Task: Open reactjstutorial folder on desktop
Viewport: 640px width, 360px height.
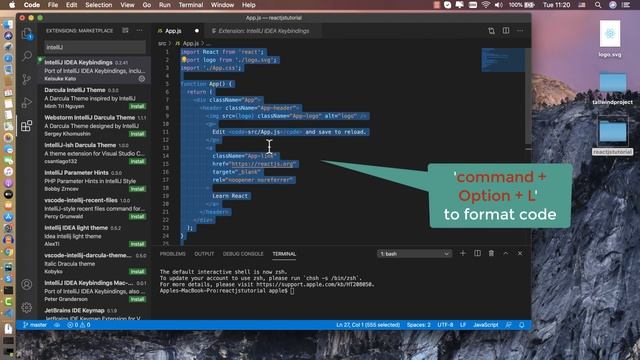Action: [612, 136]
